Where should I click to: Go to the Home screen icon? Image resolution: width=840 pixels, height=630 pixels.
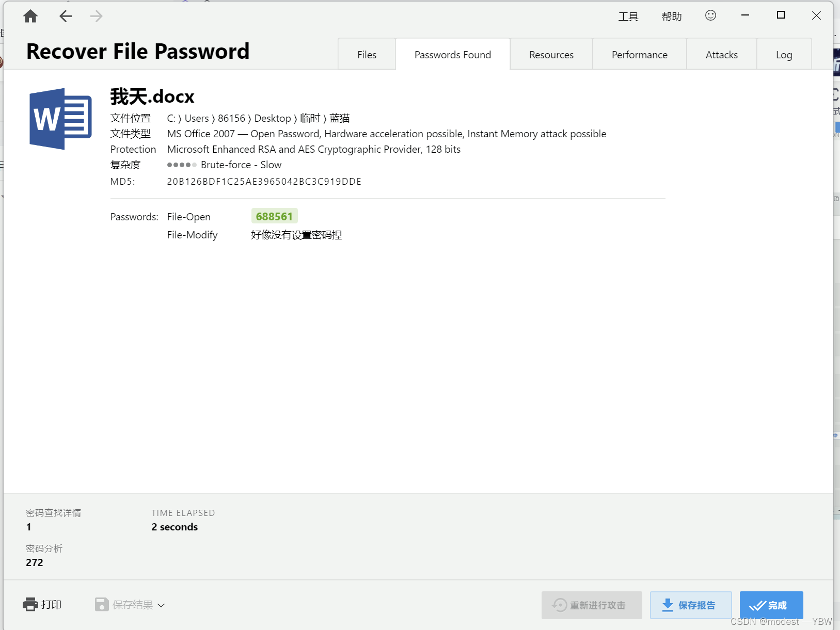coord(30,17)
